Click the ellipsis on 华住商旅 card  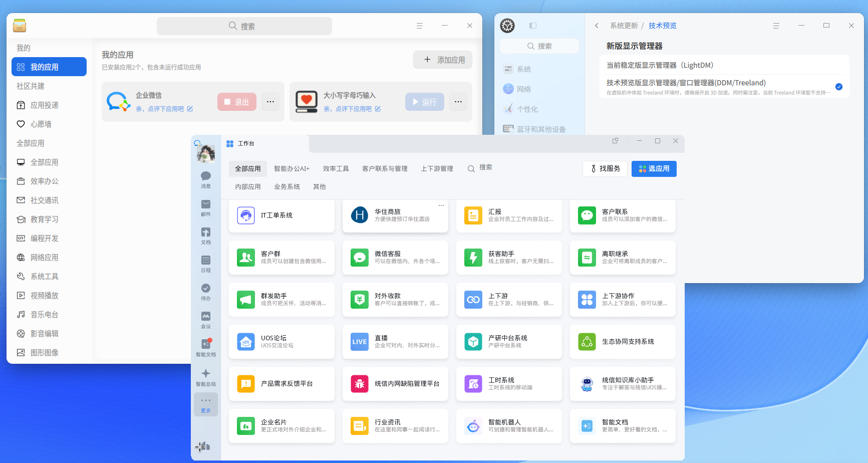(x=441, y=205)
